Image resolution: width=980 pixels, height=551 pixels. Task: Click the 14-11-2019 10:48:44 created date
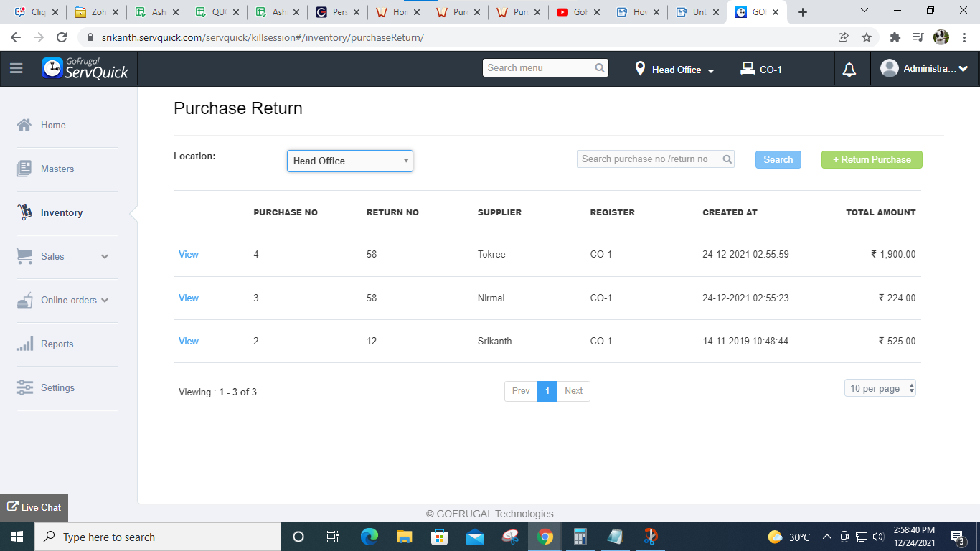click(745, 341)
